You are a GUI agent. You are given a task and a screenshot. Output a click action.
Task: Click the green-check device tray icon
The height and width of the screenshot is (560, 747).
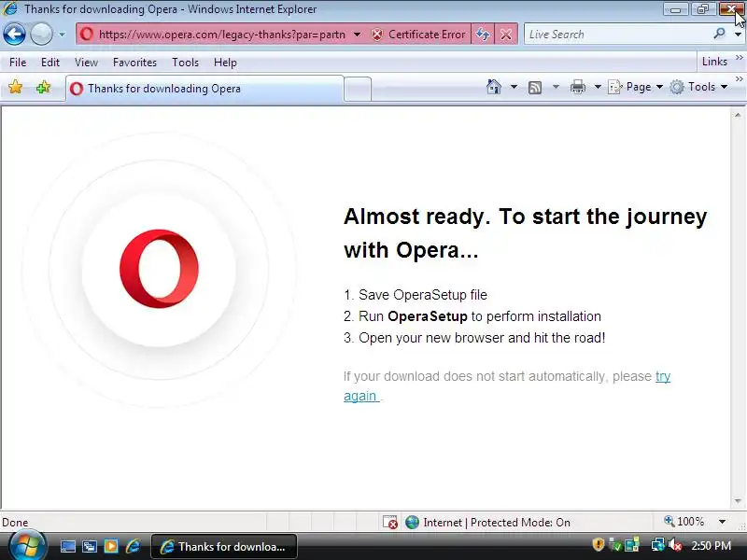tap(615, 545)
